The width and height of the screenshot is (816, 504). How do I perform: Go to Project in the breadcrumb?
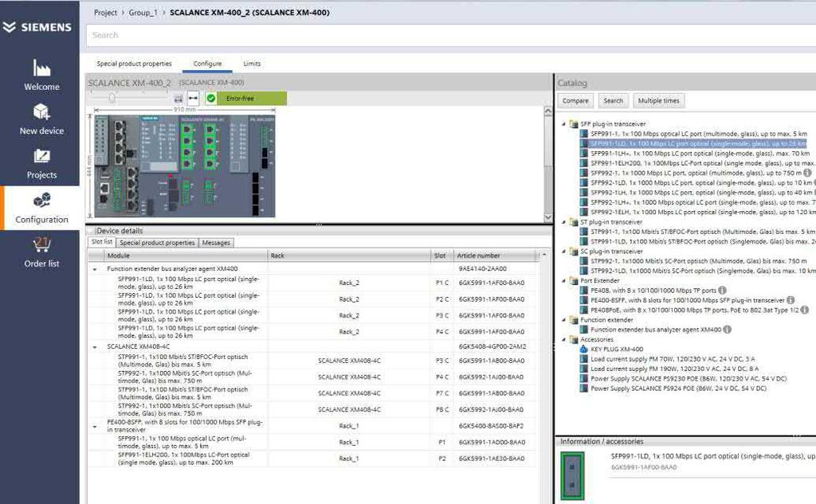point(105,13)
